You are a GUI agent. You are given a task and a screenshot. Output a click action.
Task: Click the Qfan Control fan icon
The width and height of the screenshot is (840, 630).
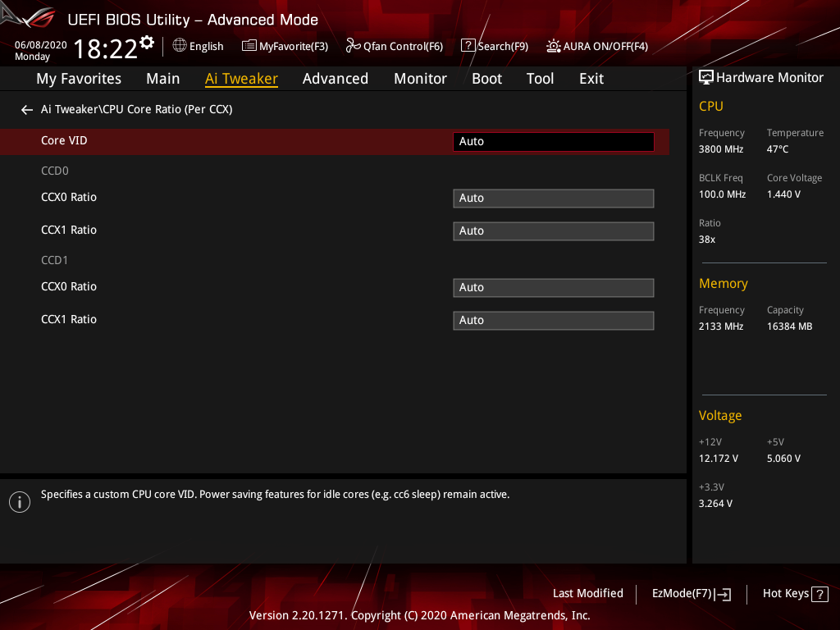tap(353, 46)
